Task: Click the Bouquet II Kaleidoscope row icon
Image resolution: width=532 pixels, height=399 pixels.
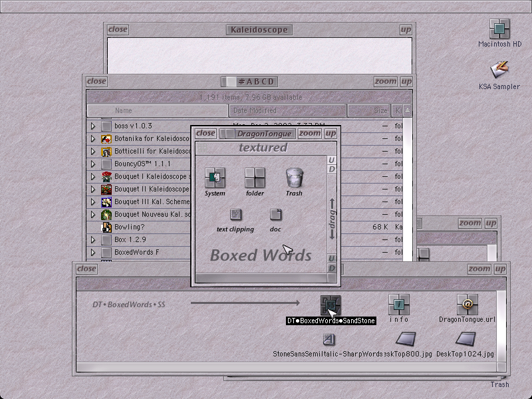Action: tap(106, 190)
